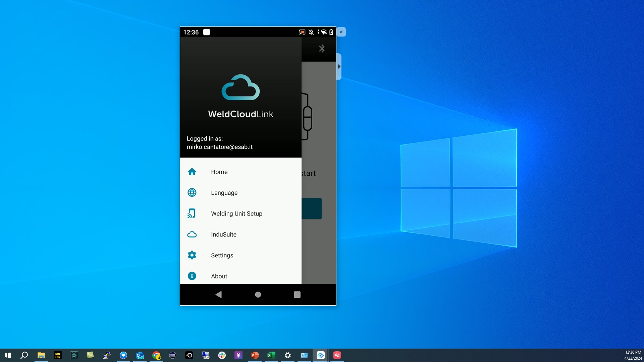Tap the Bluetooth icon in app bar
This screenshot has height=362, width=644.
[x=322, y=49]
